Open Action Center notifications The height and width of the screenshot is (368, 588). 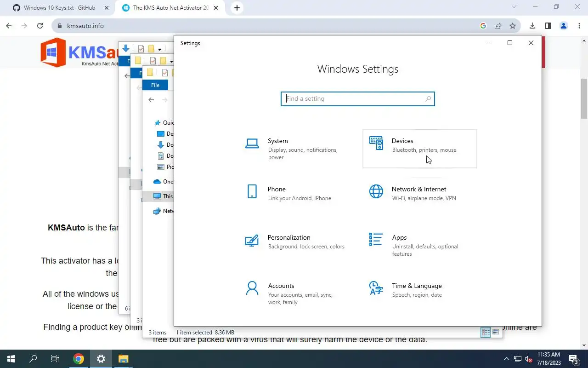(574, 359)
